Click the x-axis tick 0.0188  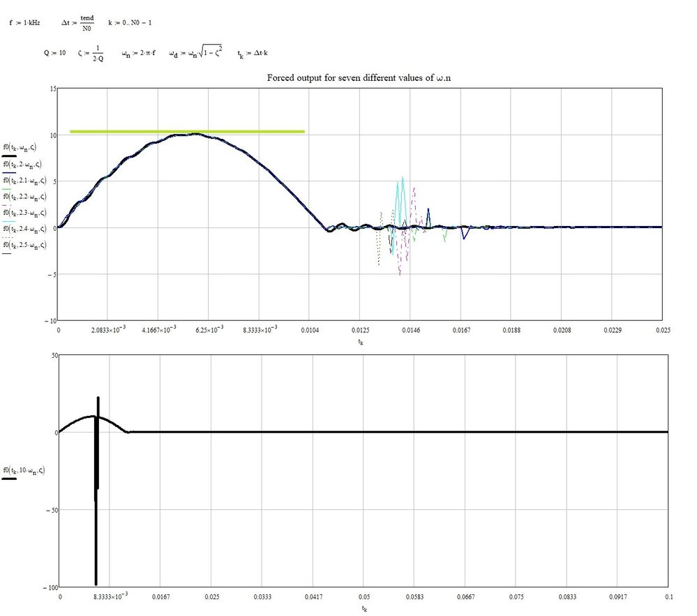[x=511, y=330]
